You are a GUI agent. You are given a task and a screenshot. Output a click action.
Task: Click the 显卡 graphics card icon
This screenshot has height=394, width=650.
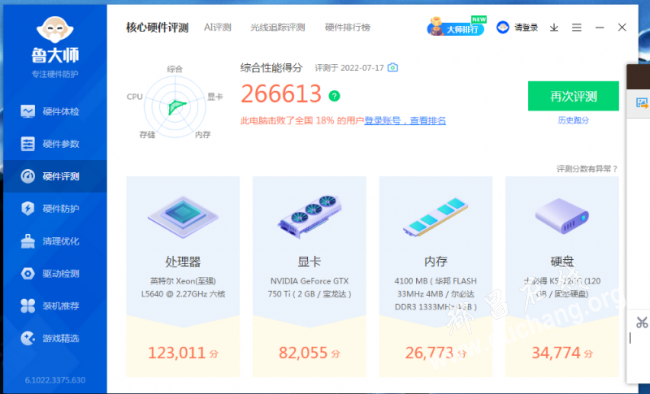310,216
